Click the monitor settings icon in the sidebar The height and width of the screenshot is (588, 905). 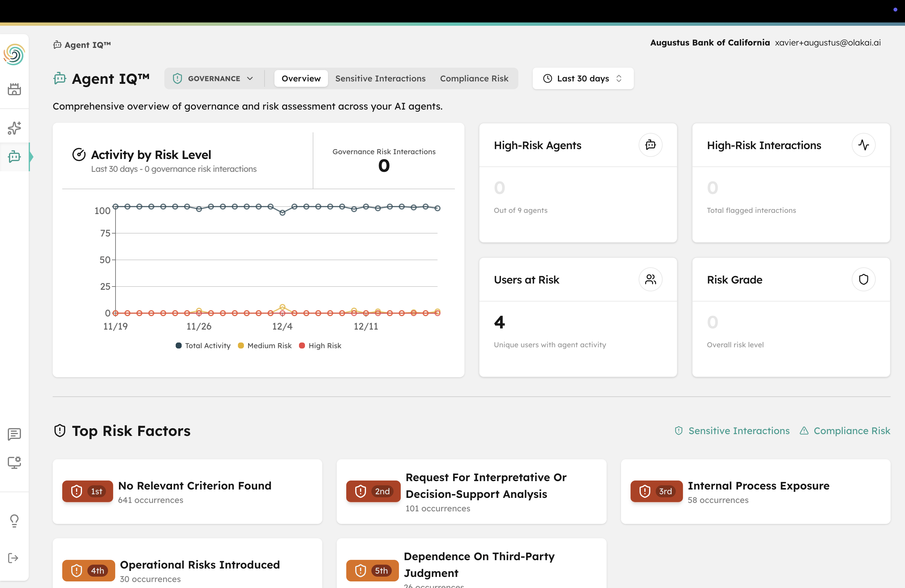pyautogui.click(x=14, y=463)
